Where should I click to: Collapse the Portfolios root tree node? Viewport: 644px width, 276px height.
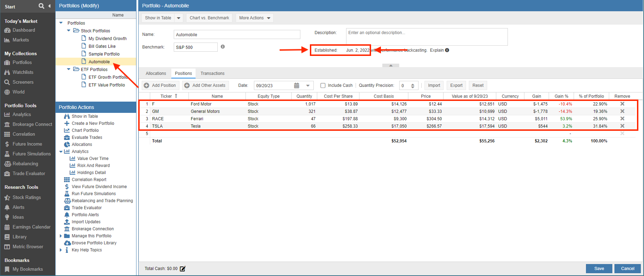coord(61,23)
